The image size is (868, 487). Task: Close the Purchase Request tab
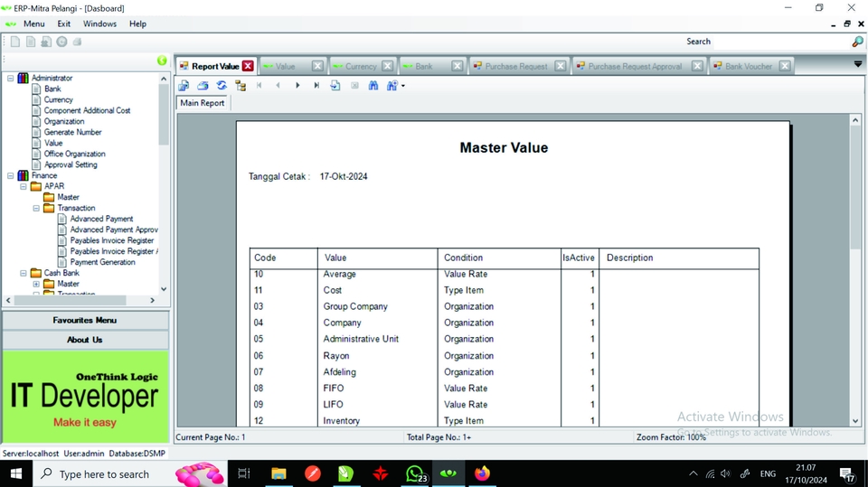[561, 66]
